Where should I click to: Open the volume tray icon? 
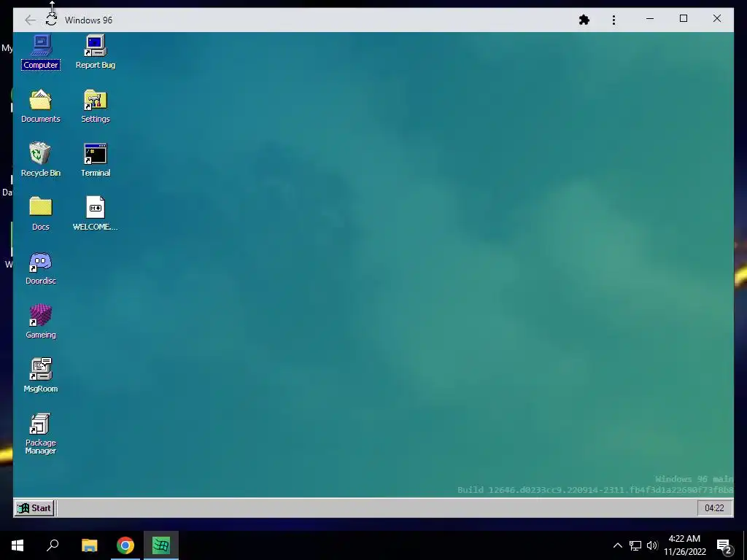point(652,545)
